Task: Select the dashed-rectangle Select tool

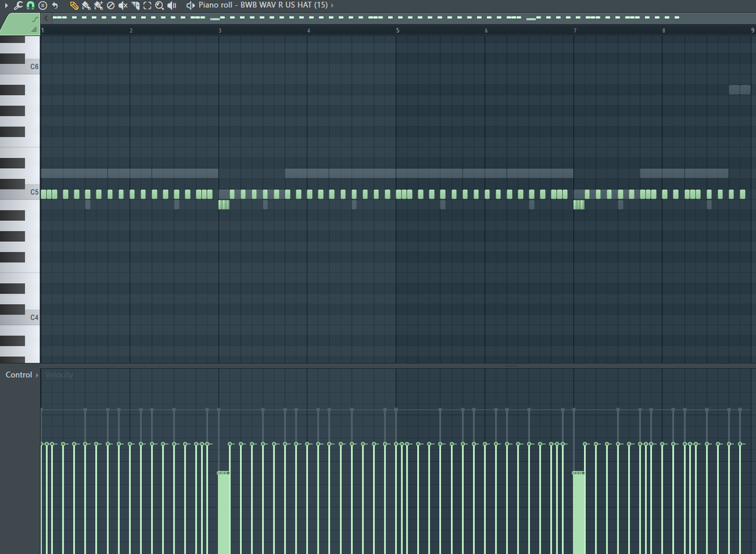Action: pos(147,5)
